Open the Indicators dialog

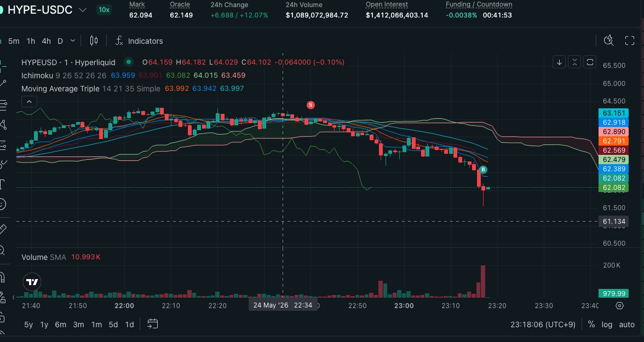(x=139, y=40)
